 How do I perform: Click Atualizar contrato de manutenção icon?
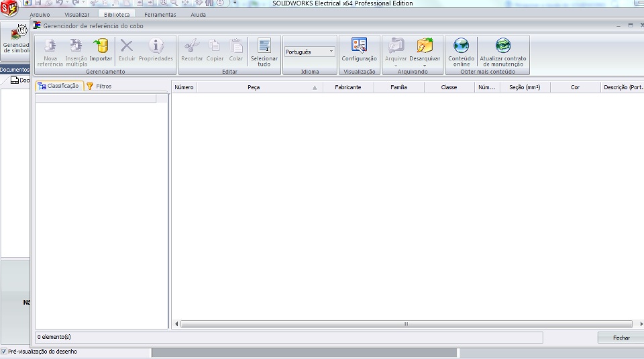(x=502, y=46)
